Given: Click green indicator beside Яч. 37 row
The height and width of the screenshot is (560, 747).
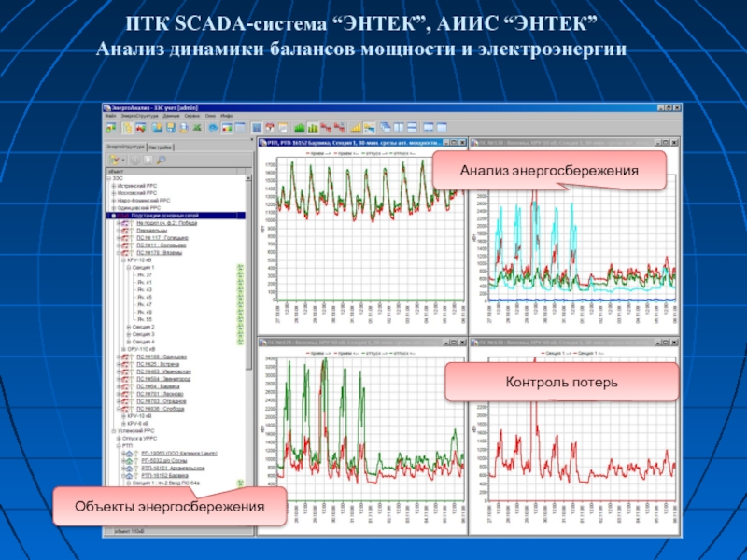Looking at the screenshot, I should coord(241,274).
